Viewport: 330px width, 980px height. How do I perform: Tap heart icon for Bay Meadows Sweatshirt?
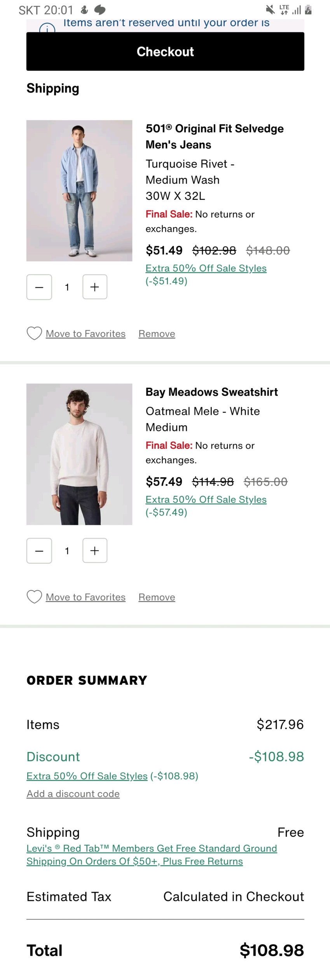(x=34, y=597)
